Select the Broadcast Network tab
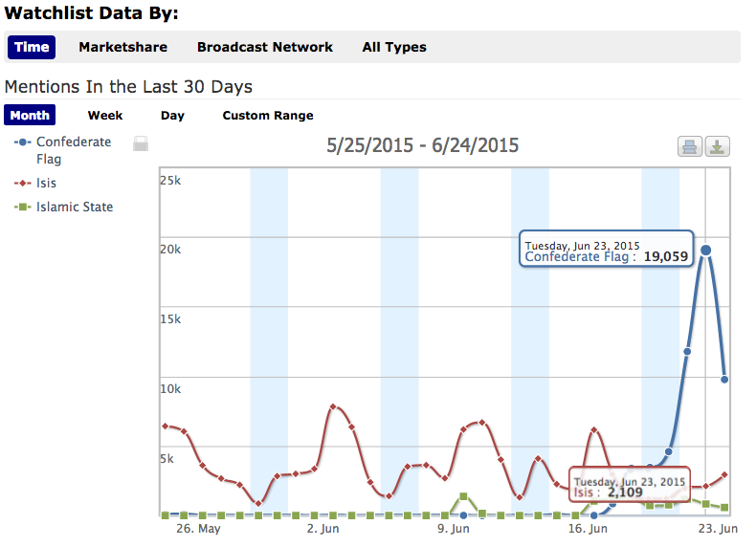This screenshot has height=547, width=756. [265, 47]
